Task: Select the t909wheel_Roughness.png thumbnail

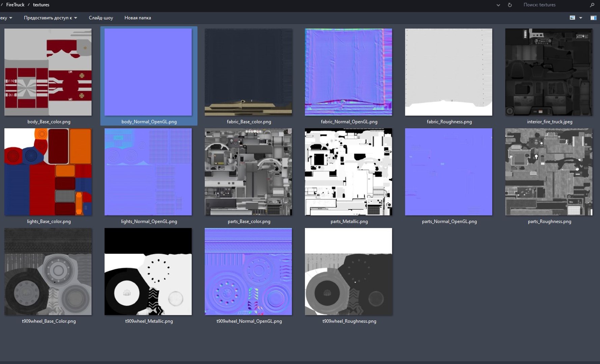Action: (x=348, y=272)
